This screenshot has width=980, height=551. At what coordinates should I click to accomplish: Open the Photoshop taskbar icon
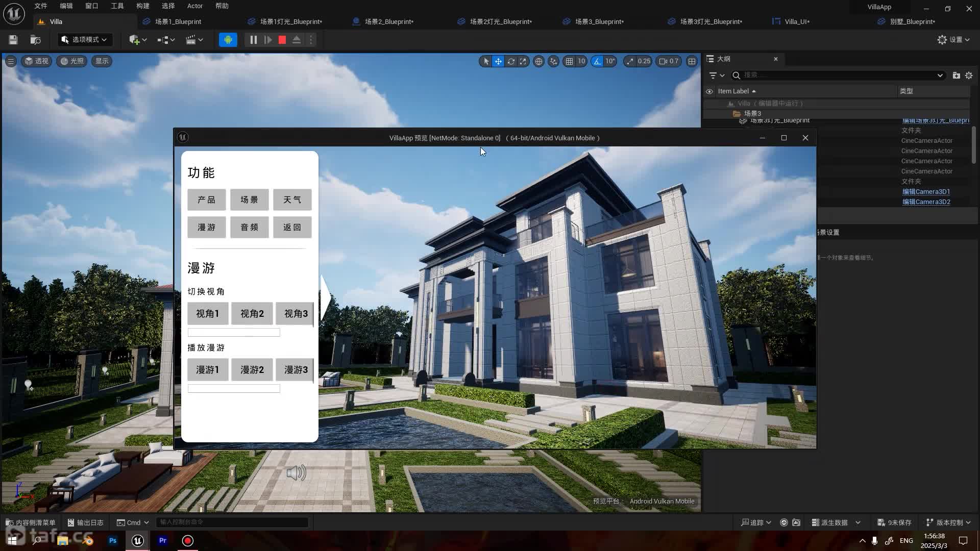click(113, 540)
